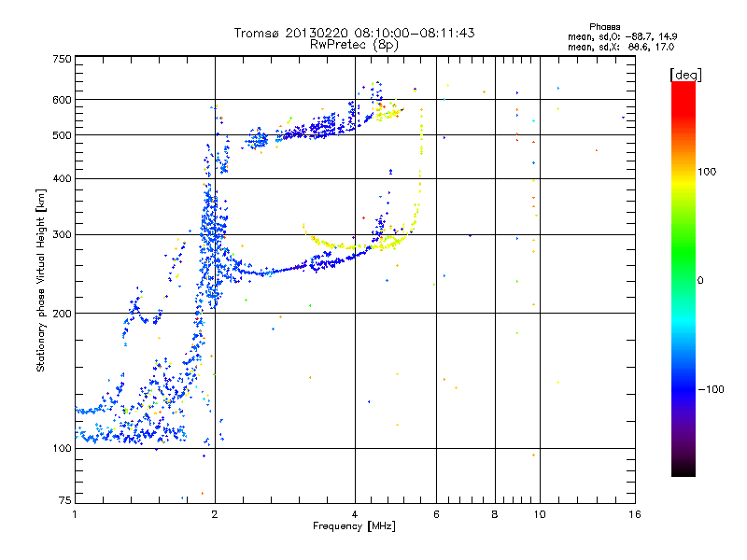Screen dimensions: 747x560
Task: Click the y-axis tick label '500'
Action: [x=63, y=135]
